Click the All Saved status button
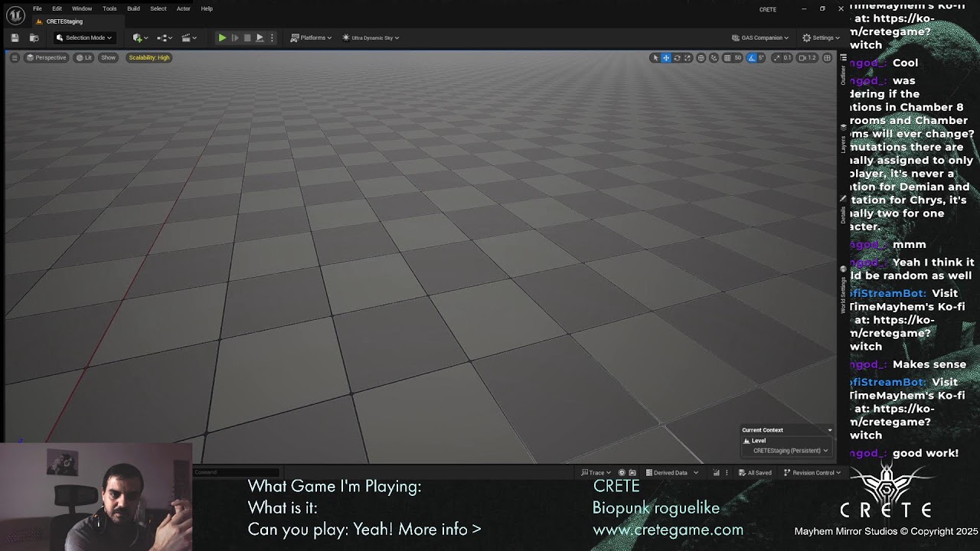 coord(755,472)
